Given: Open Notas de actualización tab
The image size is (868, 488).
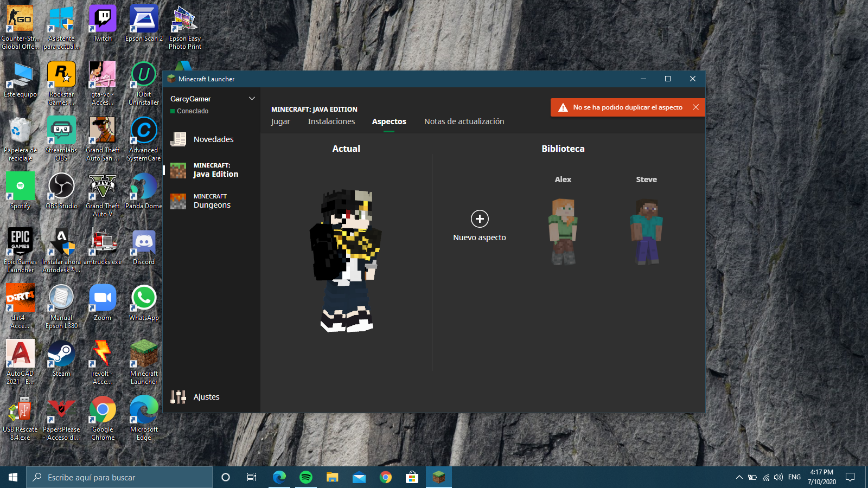Looking at the screenshot, I should click(x=464, y=121).
